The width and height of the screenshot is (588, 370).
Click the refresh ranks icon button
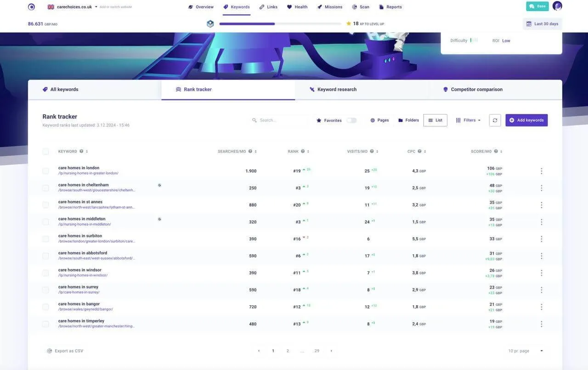[495, 120]
